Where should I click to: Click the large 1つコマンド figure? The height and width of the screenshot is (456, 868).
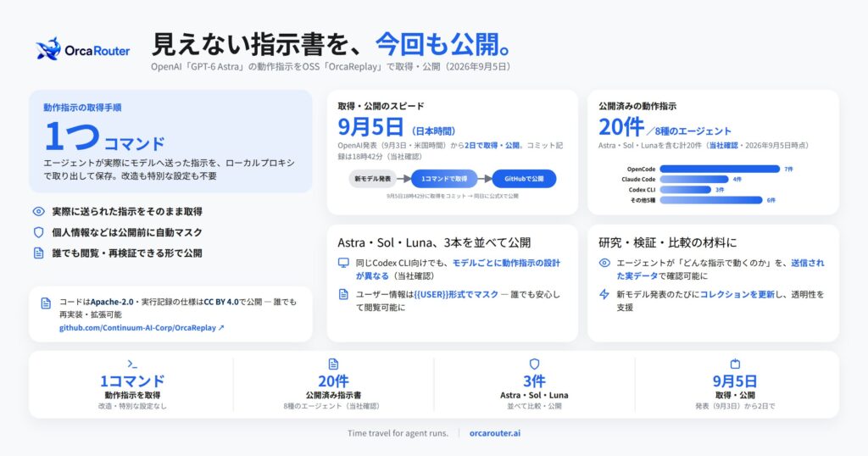[104, 136]
